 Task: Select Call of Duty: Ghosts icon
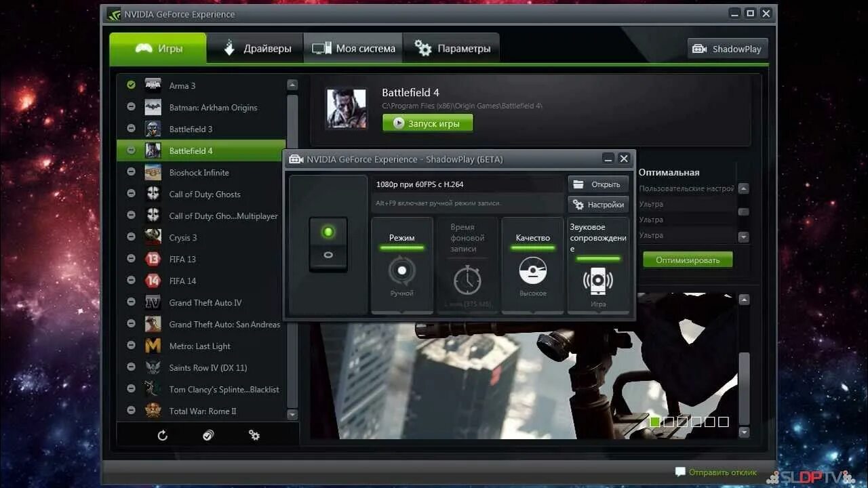pyautogui.click(x=153, y=194)
